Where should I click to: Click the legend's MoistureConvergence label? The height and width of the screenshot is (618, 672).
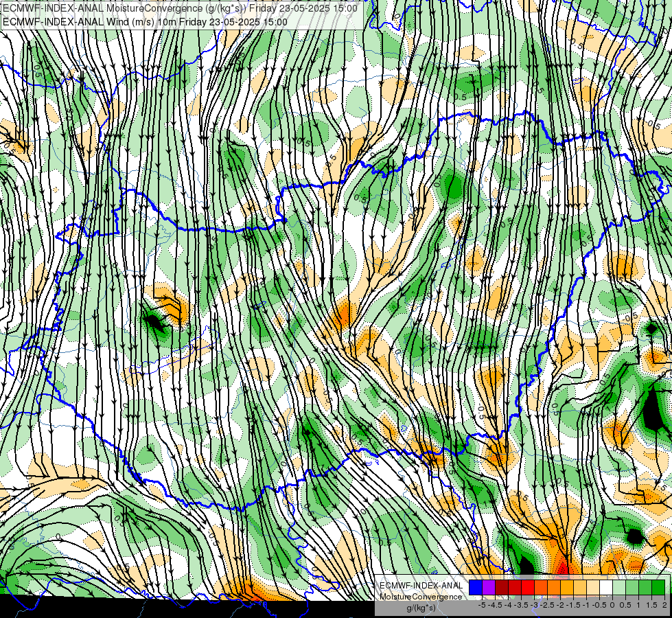coord(421,597)
